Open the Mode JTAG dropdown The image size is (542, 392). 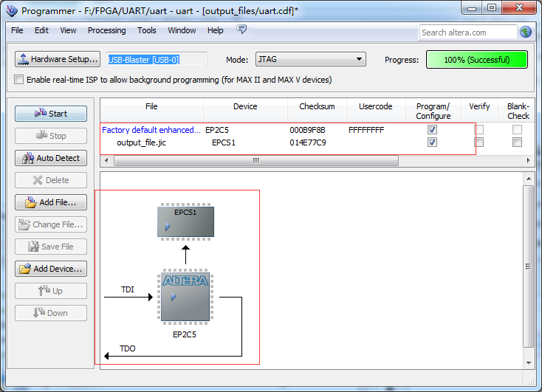click(x=310, y=59)
